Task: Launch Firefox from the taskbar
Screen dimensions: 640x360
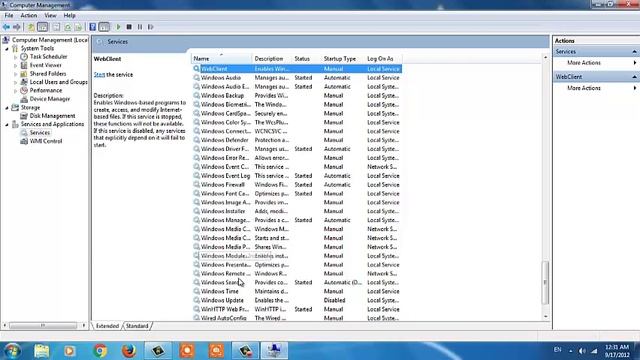Action: tap(129, 351)
